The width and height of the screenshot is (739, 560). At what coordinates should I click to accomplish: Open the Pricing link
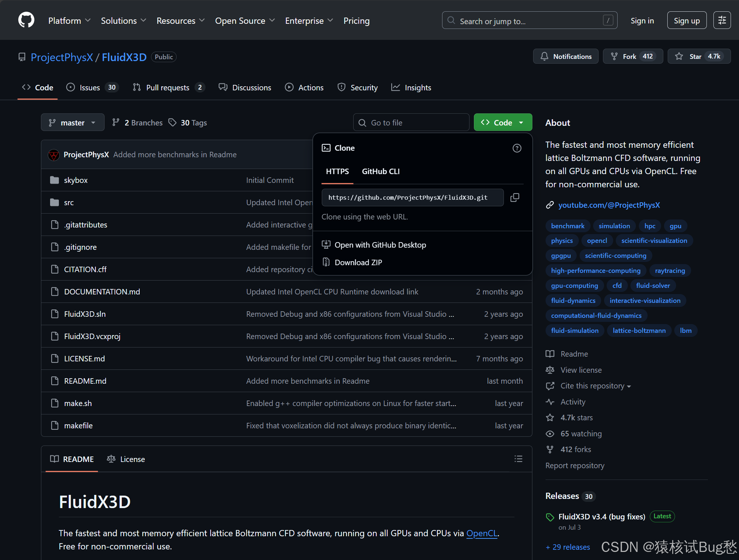point(357,21)
